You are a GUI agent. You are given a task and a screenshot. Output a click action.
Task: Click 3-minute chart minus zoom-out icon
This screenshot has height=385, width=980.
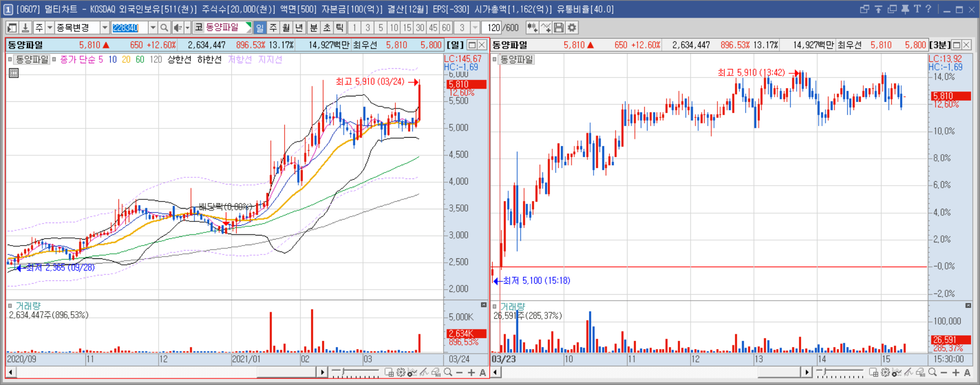944,373
